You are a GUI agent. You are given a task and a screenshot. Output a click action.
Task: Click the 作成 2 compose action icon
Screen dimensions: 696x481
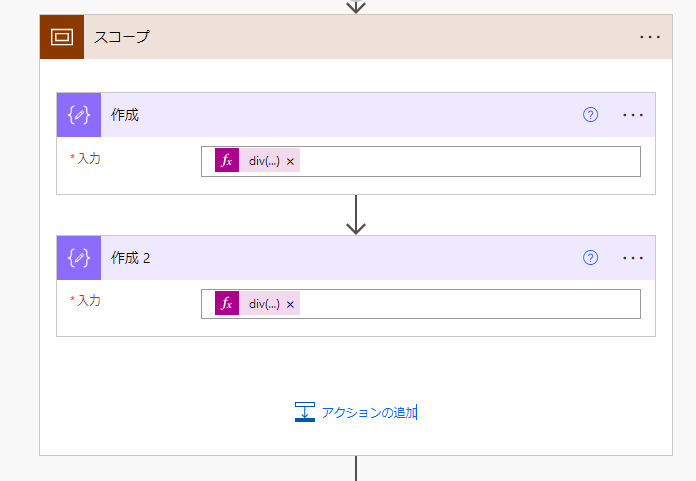click(79, 258)
